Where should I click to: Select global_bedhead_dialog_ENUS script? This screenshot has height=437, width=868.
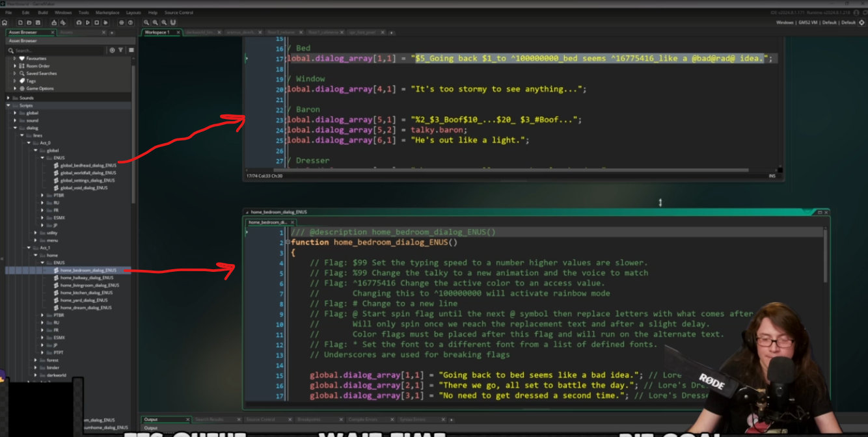(x=88, y=165)
